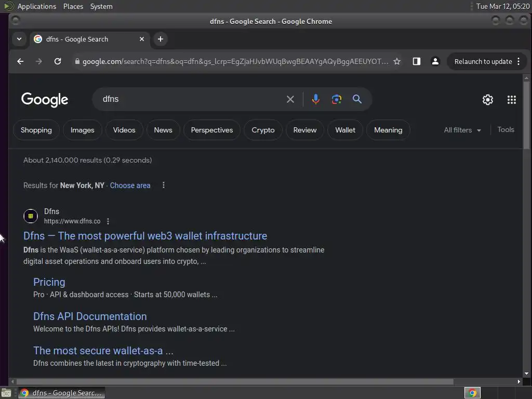Image resolution: width=532 pixels, height=399 pixels.
Task: Click the clock showing Tue Mar 12
Action: [x=502, y=6]
